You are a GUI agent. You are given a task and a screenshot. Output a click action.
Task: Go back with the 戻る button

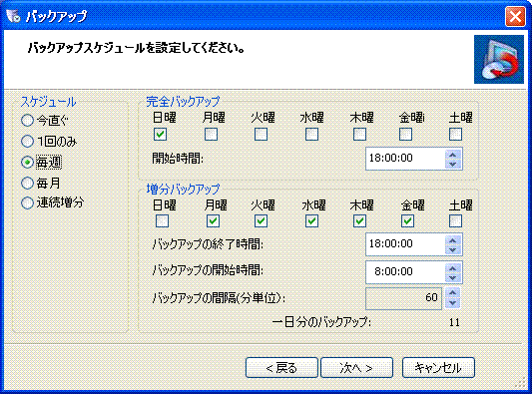pos(281,367)
